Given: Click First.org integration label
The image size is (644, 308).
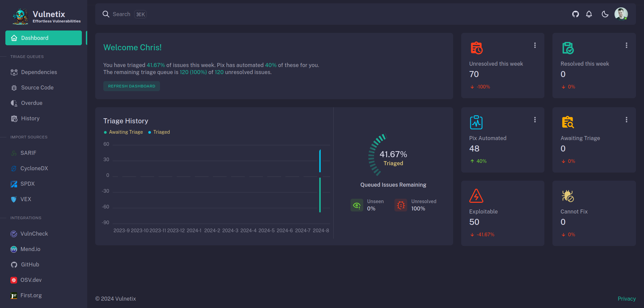Looking at the screenshot, I should [31, 295].
